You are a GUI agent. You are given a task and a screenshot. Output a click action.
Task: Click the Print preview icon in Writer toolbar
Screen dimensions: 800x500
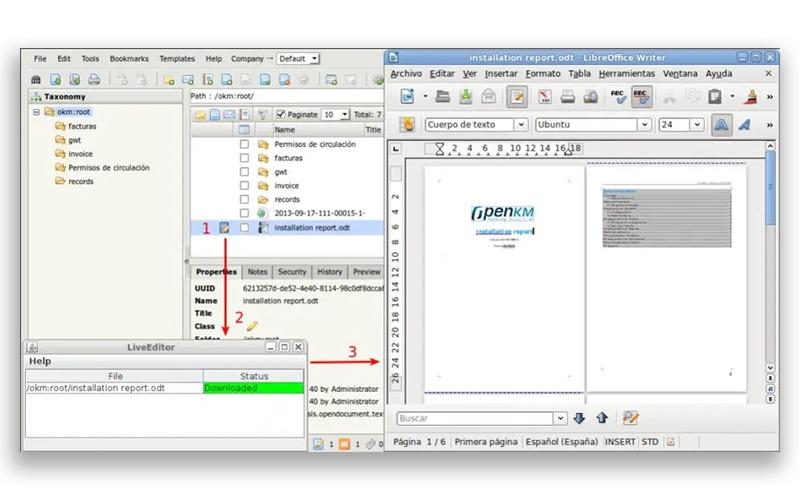591,96
